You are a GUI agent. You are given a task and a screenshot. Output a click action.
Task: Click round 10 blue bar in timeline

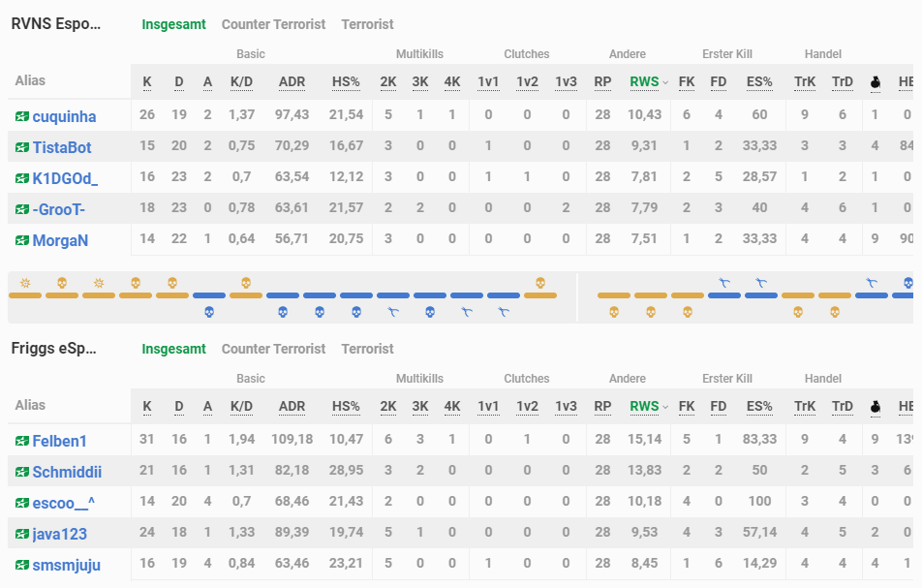click(x=356, y=295)
